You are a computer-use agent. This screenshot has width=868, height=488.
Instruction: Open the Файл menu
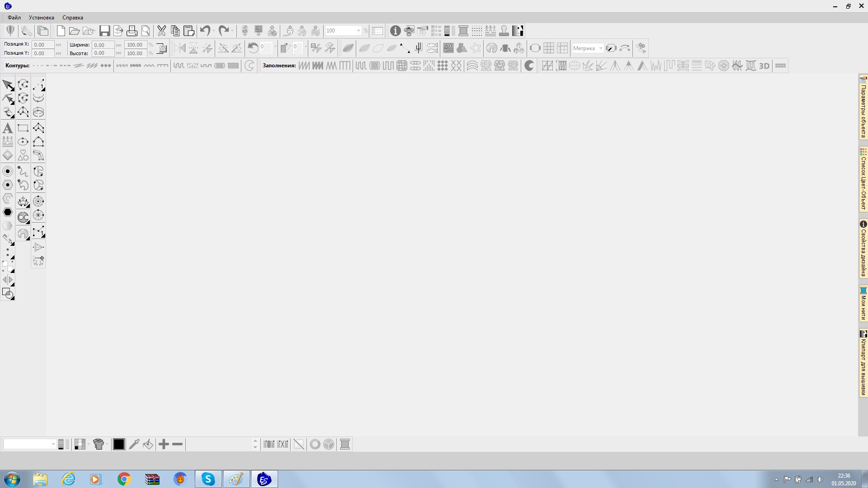tap(14, 18)
